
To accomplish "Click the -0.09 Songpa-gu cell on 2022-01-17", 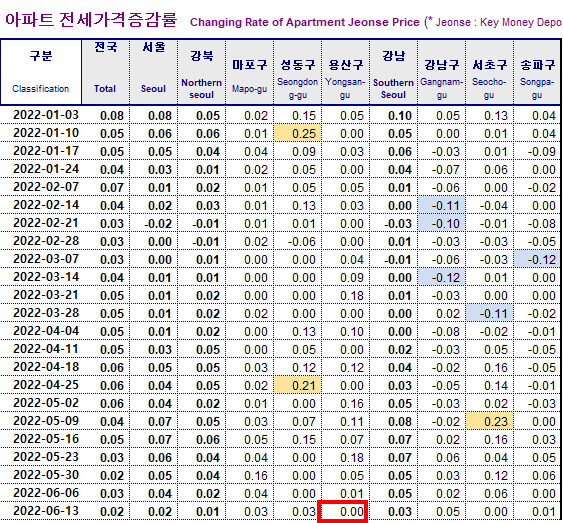I will pos(538,151).
